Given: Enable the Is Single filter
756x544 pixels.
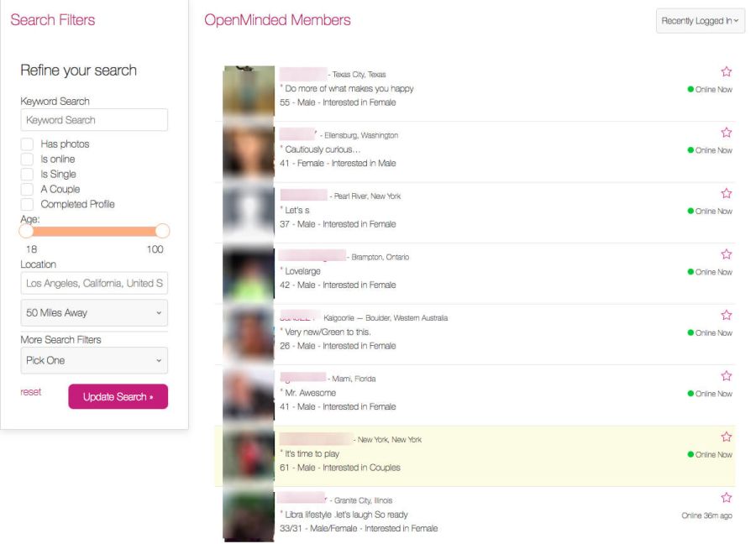Looking at the screenshot, I should pyautogui.click(x=28, y=174).
